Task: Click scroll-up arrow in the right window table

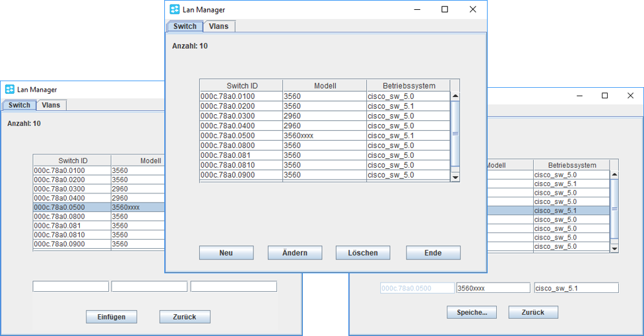Action: coord(614,175)
